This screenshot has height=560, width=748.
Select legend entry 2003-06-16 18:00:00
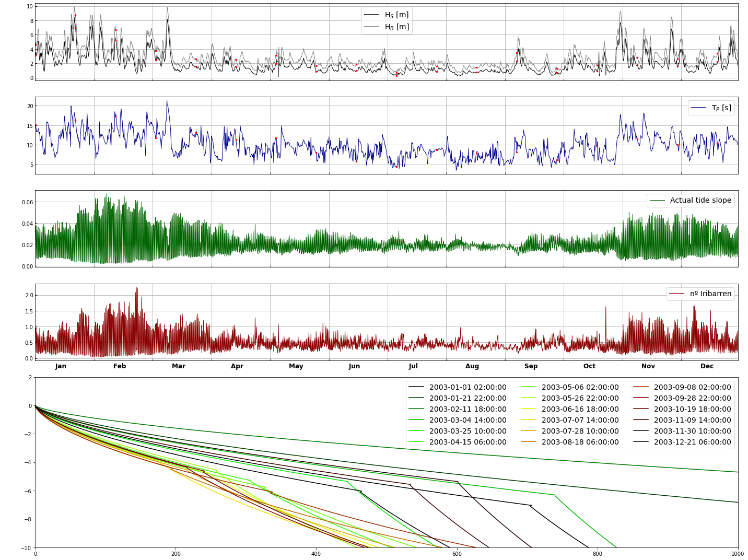click(580, 410)
